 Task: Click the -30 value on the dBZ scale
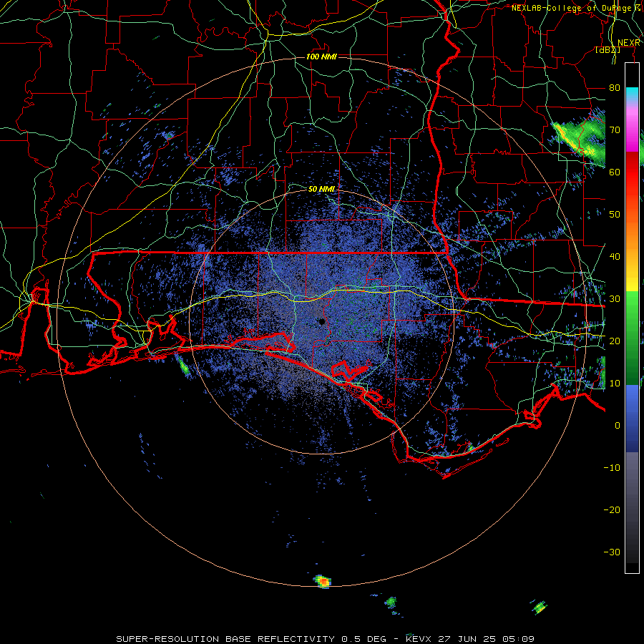click(612, 552)
